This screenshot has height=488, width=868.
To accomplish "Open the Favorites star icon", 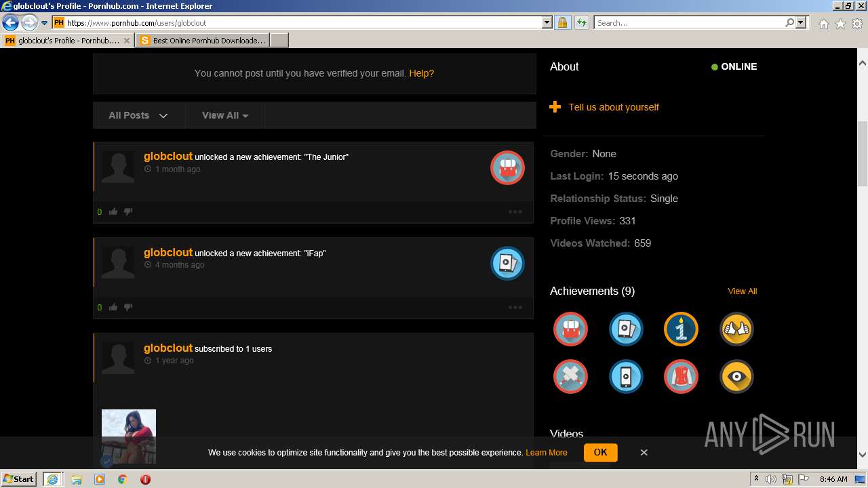I will point(840,24).
